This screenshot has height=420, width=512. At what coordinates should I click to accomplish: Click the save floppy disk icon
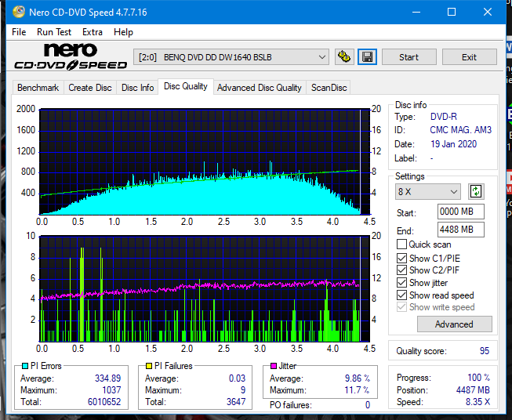[x=367, y=57]
